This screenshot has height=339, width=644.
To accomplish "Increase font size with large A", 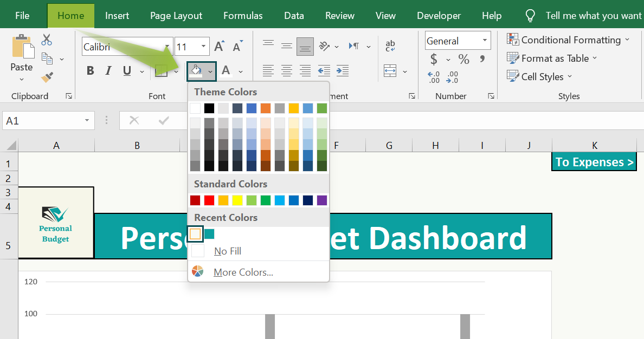I will tap(220, 47).
